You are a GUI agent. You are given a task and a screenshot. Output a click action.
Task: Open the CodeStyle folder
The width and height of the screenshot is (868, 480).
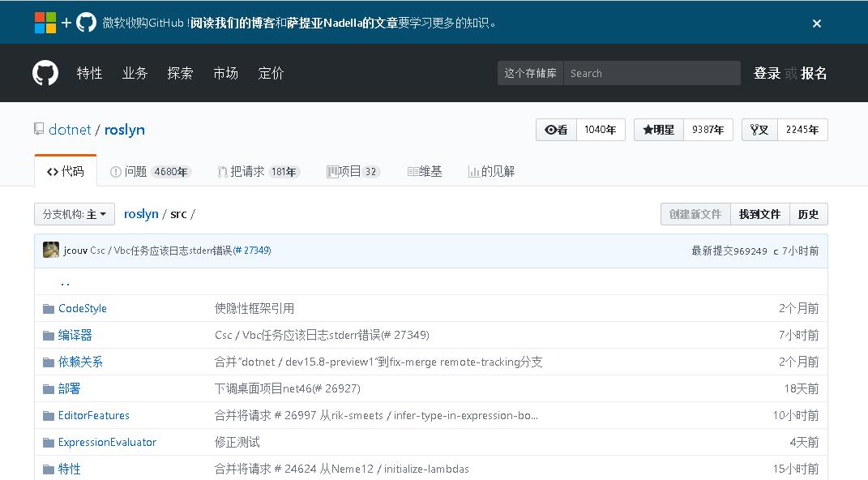[83, 308]
